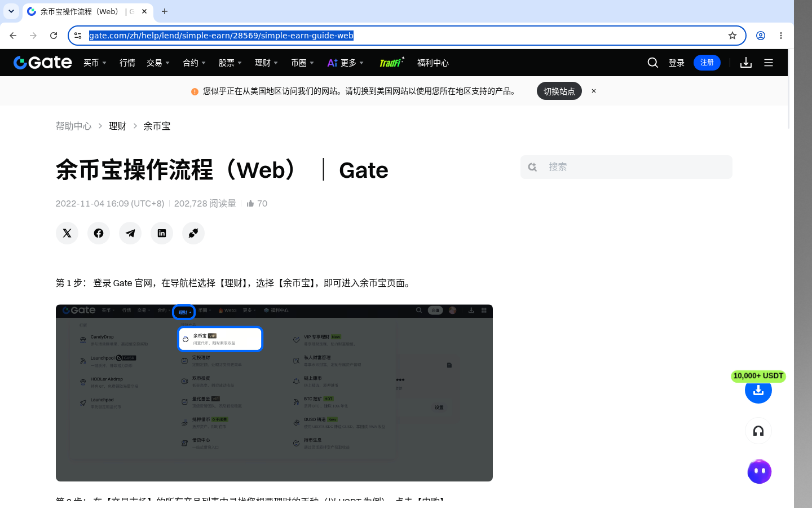The width and height of the screenshot is (812, 508).
Task: Expand the 交易 dropdown menu
Action: pos(158,63)
